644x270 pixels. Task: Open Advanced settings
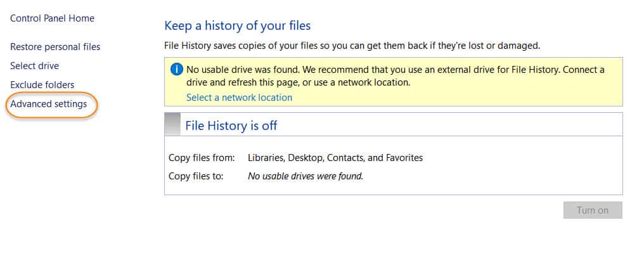[x=48, y=104]
